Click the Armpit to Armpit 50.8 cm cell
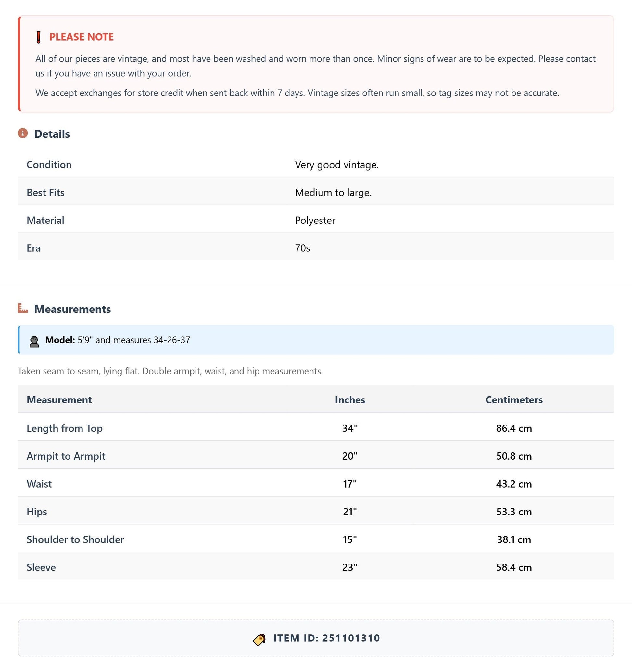Screen dimensions: 632x672 pos(514,456)
